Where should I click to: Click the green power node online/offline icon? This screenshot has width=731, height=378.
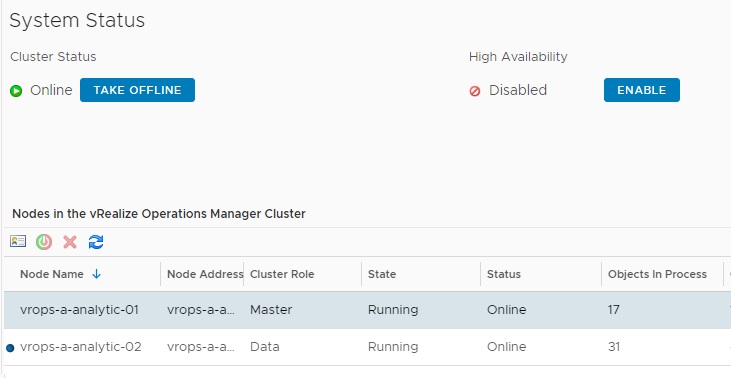click(44, 242)
